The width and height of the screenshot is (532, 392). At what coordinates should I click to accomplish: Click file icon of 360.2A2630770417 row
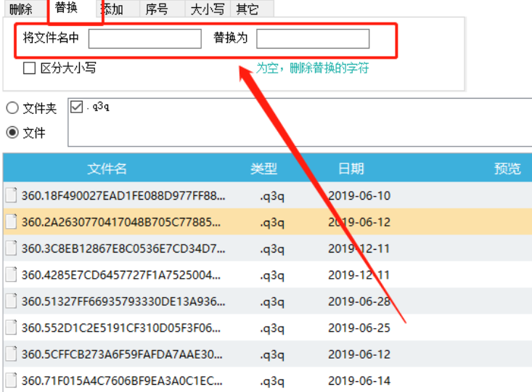pos(11,221)
